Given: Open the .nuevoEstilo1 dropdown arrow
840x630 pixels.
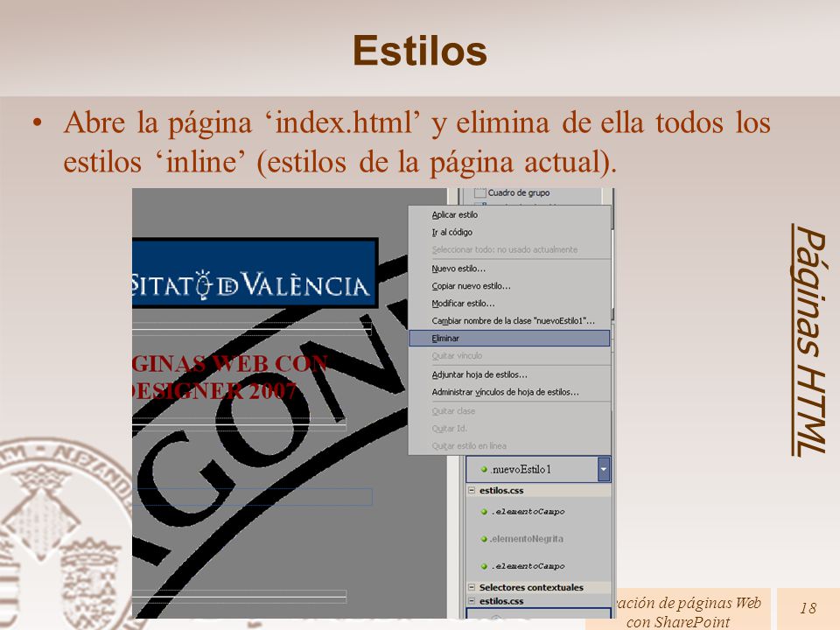Looking at the screenshot, I should (604, 469).
